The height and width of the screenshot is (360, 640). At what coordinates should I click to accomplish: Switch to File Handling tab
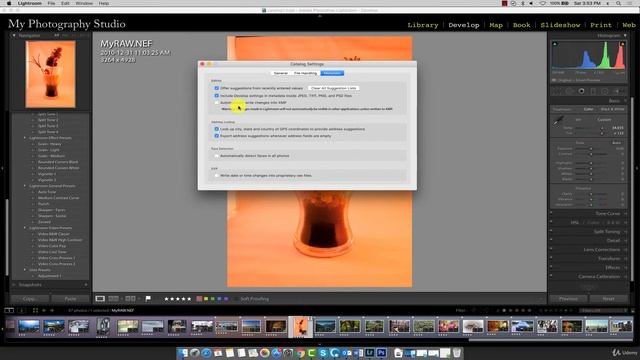[305, 73]
